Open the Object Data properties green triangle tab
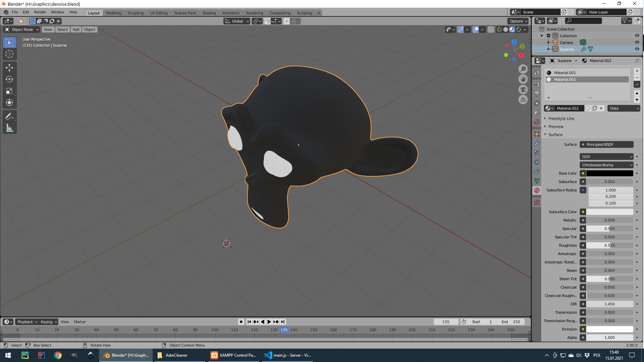The width and height of the screenshot is (644, 362). click(x=537, y=181)
